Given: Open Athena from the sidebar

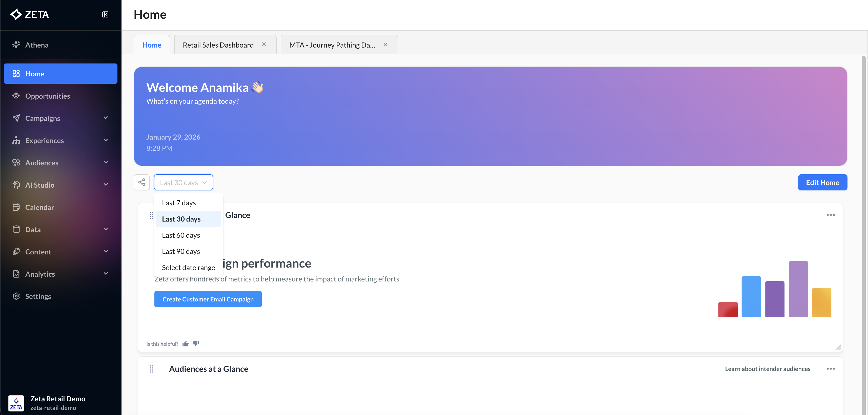Looking at the screenshot, I should click(37, 45).
